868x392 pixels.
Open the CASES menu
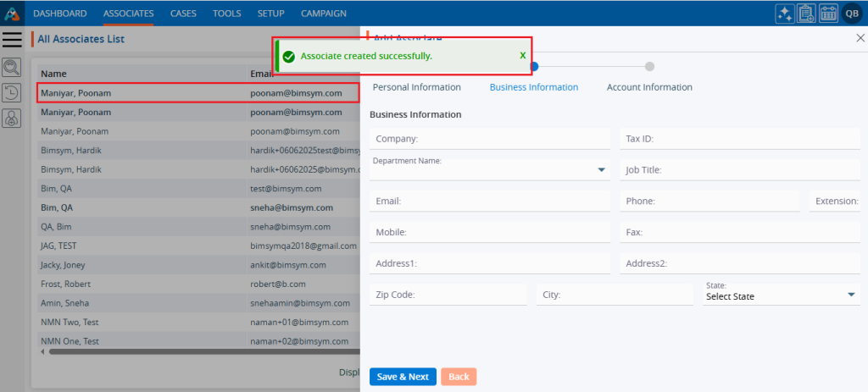(183, 14)
